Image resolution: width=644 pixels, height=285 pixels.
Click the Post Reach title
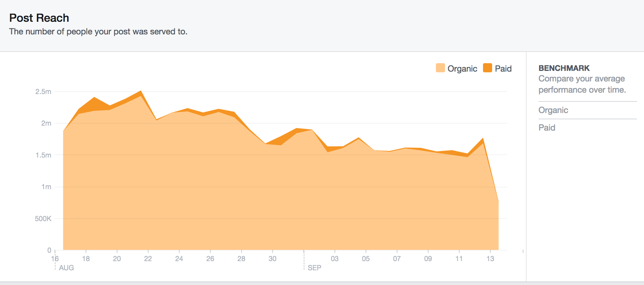[39, 18]
